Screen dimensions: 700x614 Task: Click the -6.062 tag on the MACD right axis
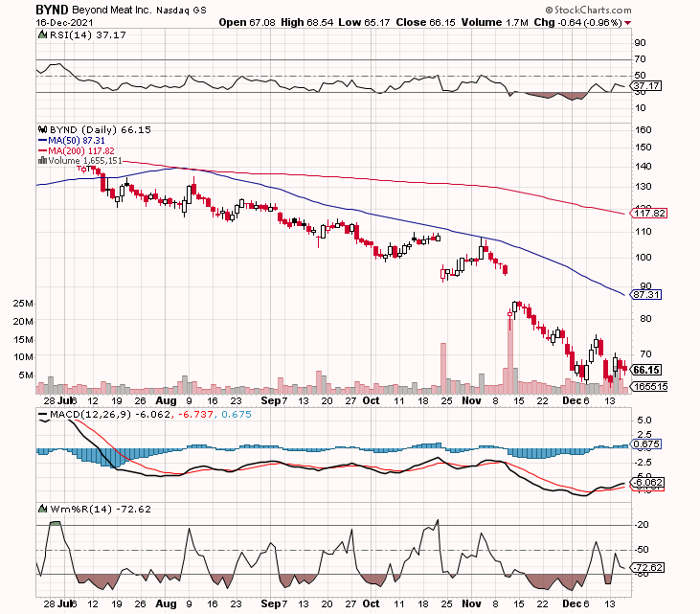click(648, 482)
